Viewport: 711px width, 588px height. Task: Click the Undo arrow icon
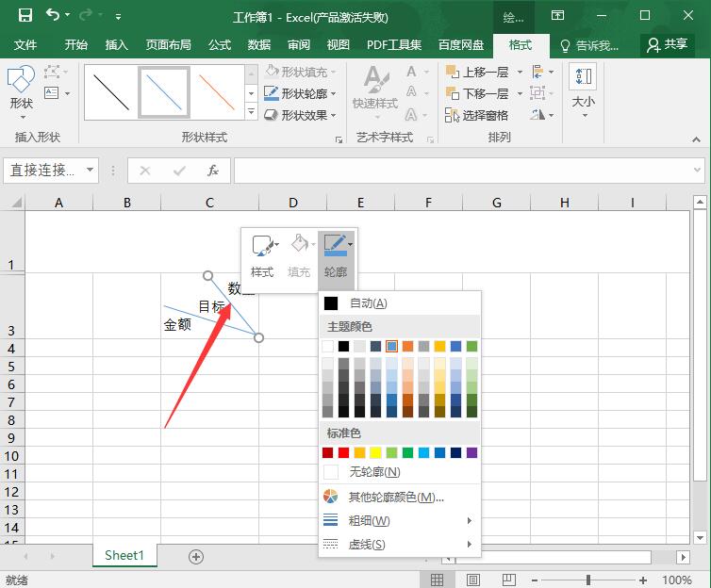tap(54, 16)
